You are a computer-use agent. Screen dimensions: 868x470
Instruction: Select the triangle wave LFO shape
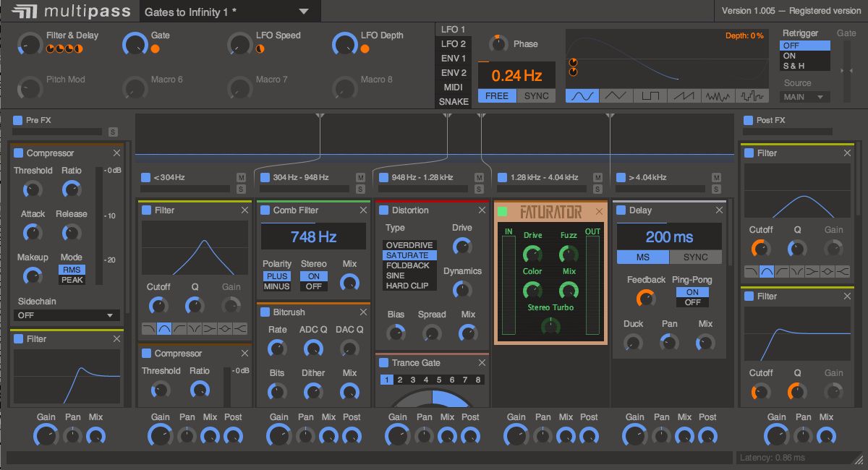[x=616, y=96]
